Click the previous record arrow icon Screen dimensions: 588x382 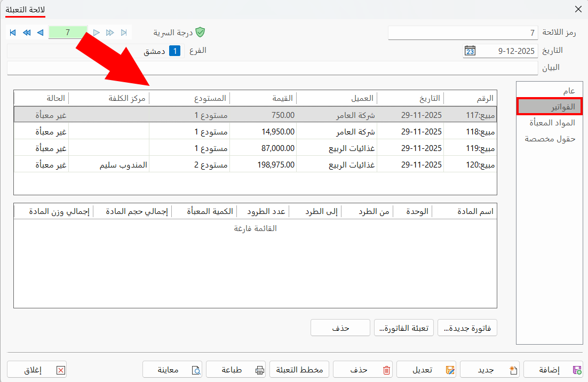[40, 32]
